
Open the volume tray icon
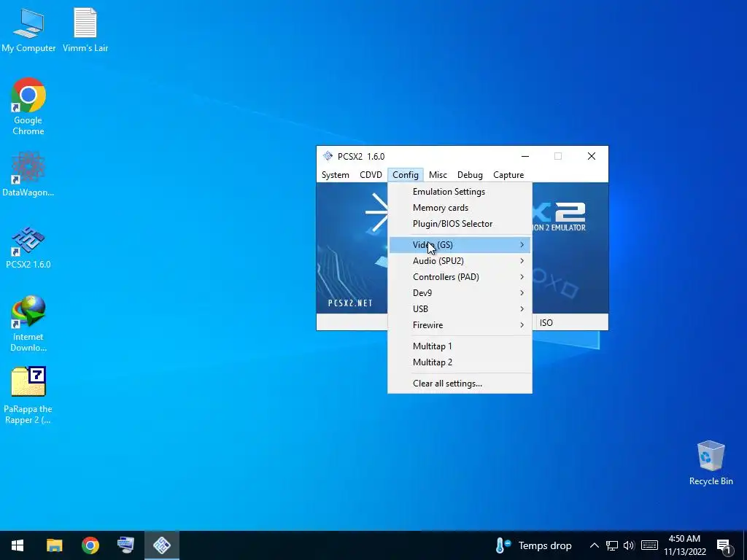pyautogui.click(x=629, y=545)
